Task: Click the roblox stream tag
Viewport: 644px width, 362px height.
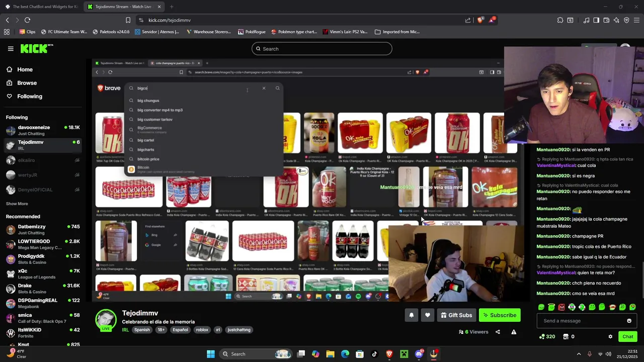Action: pos(202,330)
